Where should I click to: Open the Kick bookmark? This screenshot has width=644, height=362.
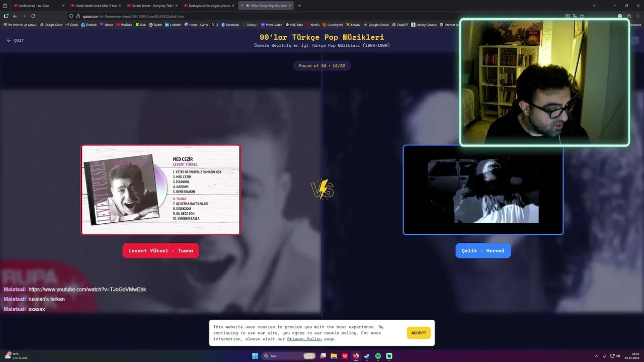(140, 25)
